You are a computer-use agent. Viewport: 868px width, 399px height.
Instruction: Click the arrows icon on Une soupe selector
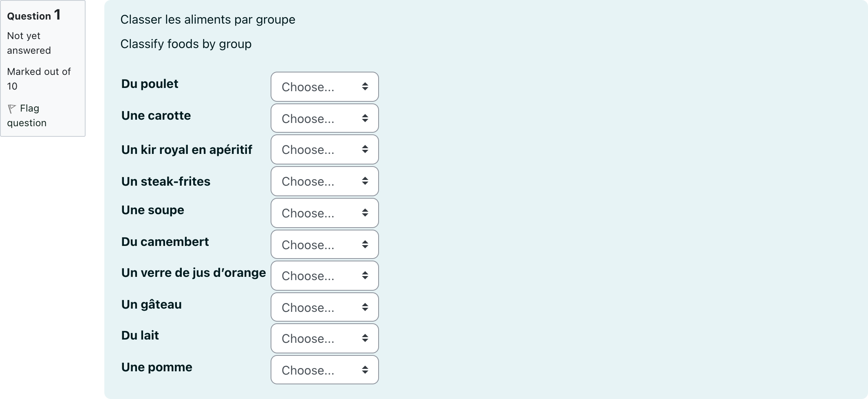[365, 213]
